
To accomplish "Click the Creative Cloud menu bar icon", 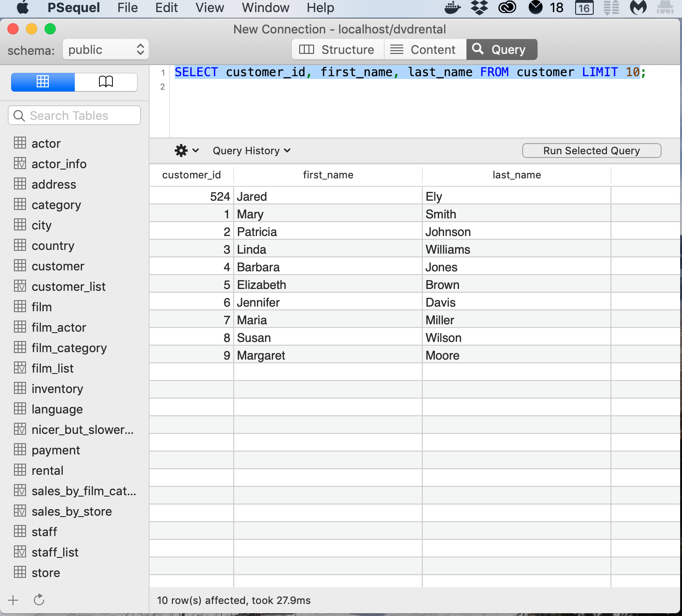I will pos(507,8).
